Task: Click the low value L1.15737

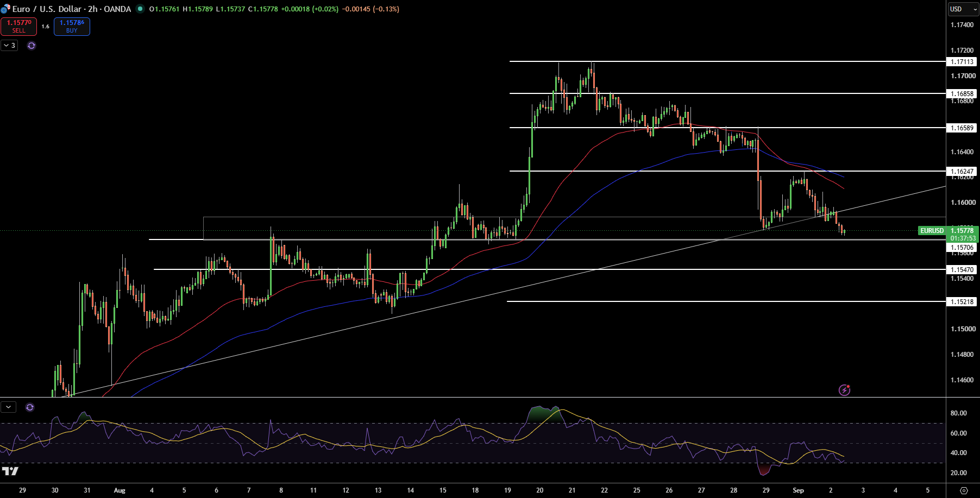Action: pos(230,9)
